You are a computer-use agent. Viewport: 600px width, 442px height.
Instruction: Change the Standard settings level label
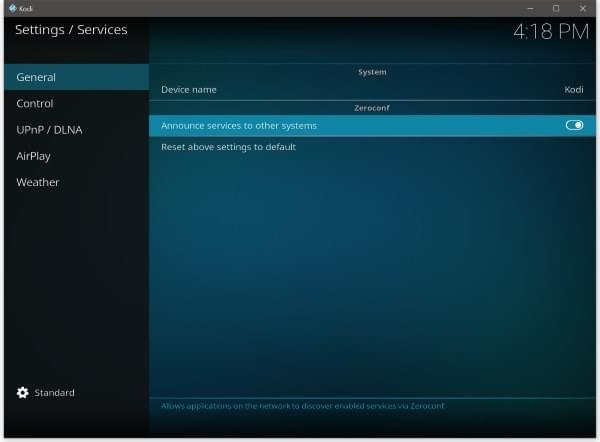[x=54, y=393]
